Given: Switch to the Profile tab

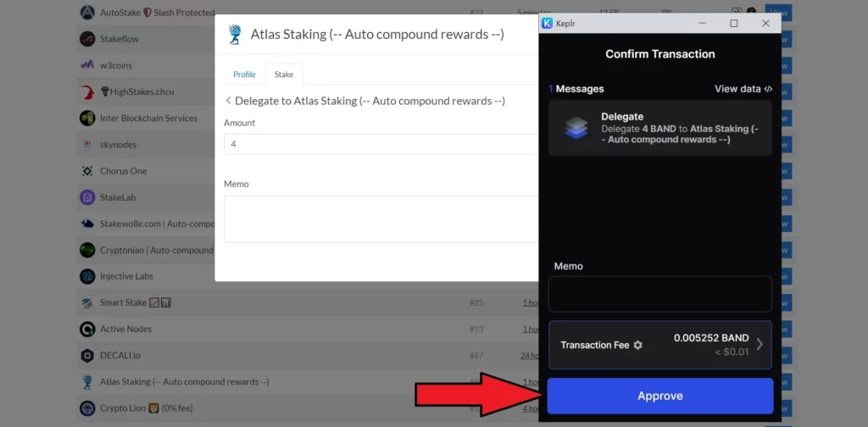Looking at the screenshot, I should (x=244, y=75).
